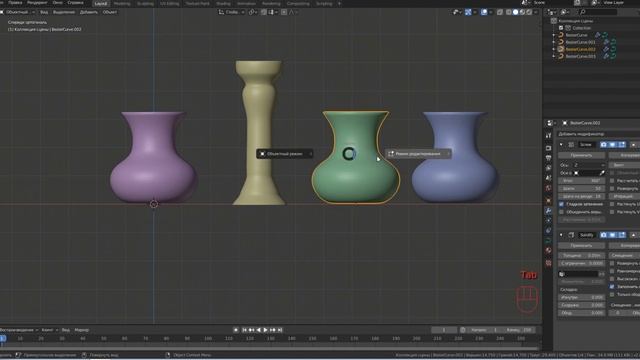Screen dimensions: 640x360
Task: Click 'Применить' on the Solidify modifier
Action: tap(582, 246)
